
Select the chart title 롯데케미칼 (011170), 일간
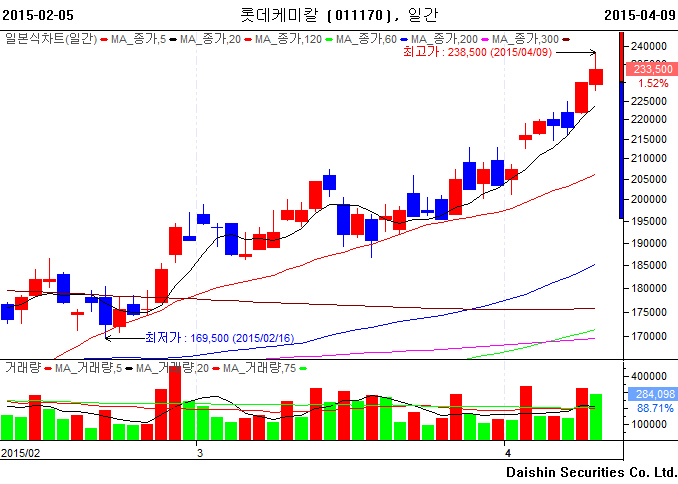[339, 15]
